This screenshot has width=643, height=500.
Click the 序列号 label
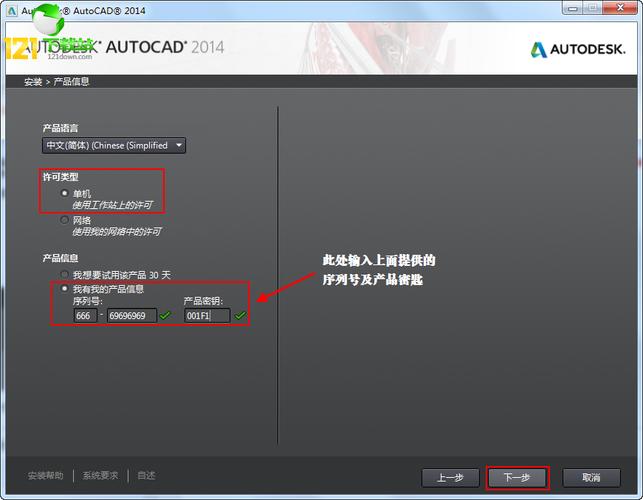click(88, 301)
